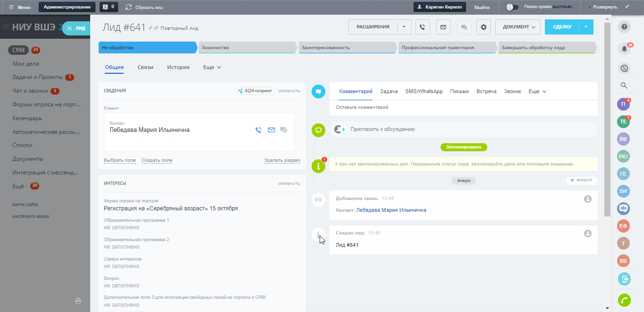Click the Сбросить кеш button
644x312 pixels.
144,7
